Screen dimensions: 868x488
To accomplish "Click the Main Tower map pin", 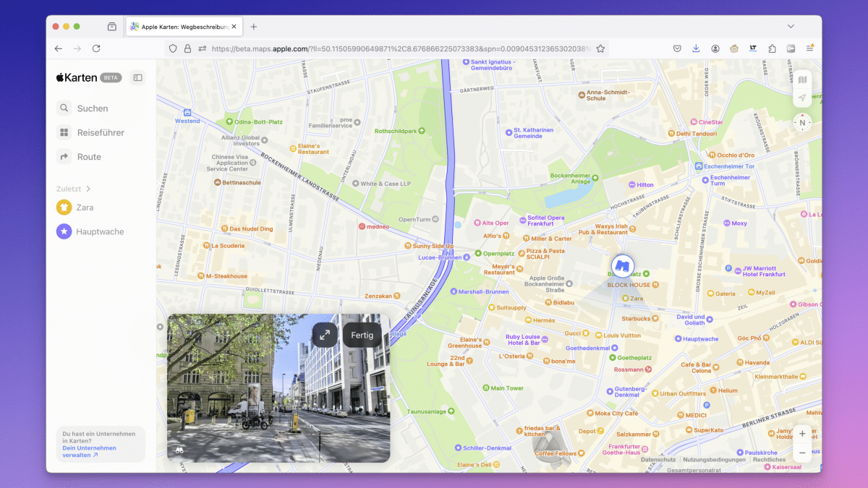I will [x=485, y=388].
